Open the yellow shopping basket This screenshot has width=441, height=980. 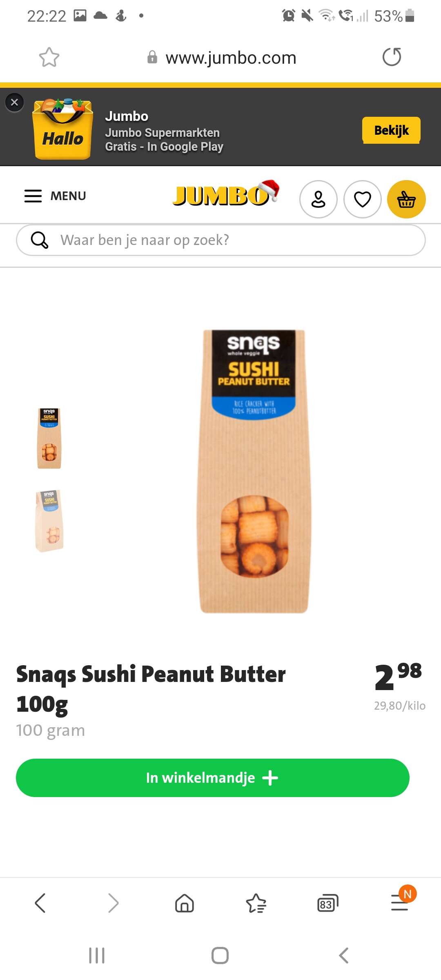coord(406,199)
